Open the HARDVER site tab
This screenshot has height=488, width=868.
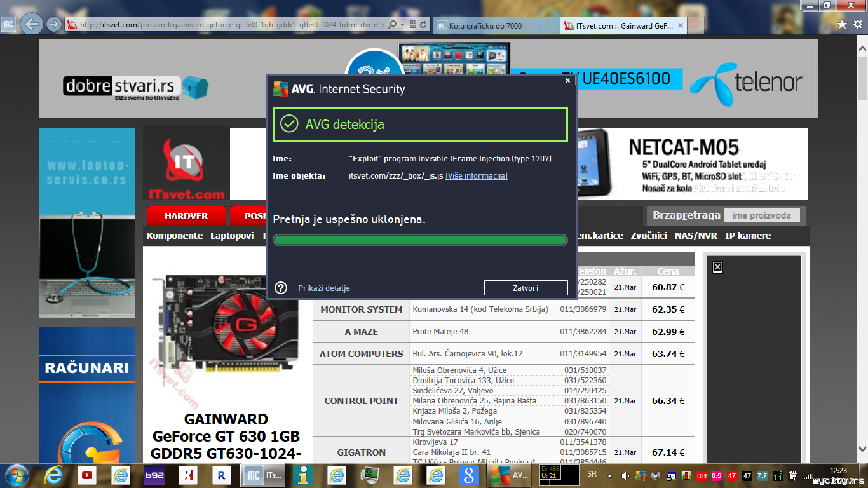pos(186,216)
